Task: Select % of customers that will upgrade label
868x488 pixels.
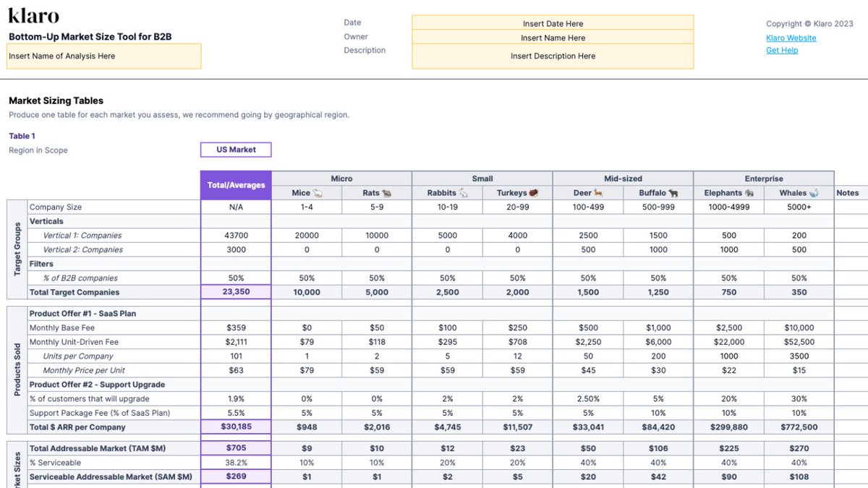Action: tap(90, 398)
